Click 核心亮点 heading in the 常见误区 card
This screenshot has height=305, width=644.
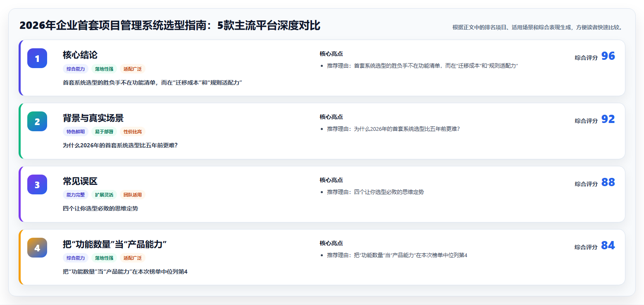click(x=331, y=180)
